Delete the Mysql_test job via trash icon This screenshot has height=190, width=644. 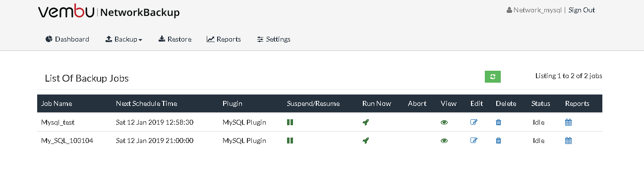click(499, 122)
